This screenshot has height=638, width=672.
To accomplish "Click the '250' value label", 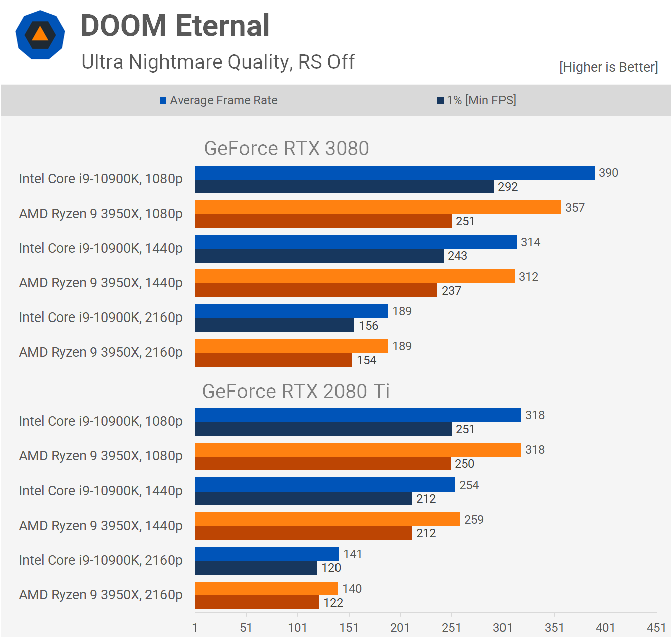I will point(464,464).
